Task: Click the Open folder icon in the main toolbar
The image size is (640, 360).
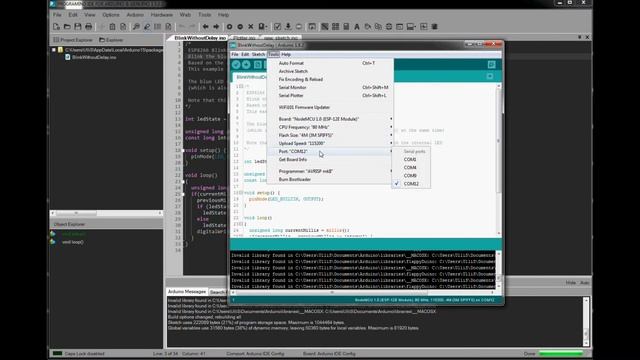Action: pyautogui.click(x=67, y=27)
